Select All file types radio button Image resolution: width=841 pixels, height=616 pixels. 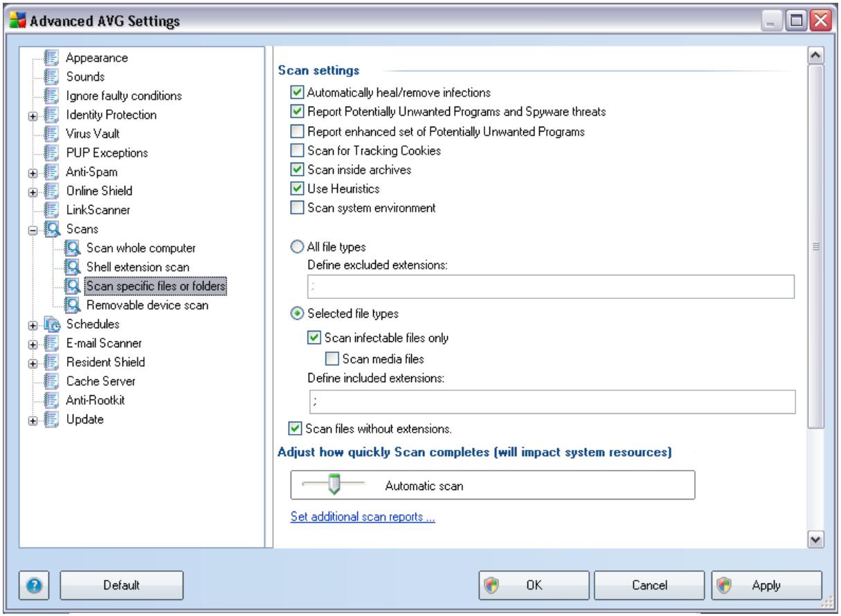pos(296,246)
